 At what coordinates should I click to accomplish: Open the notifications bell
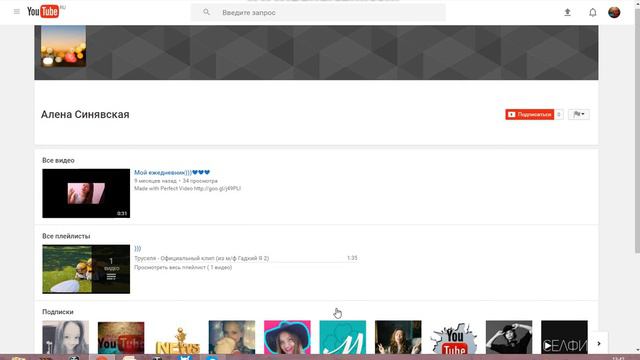[593, 12]
